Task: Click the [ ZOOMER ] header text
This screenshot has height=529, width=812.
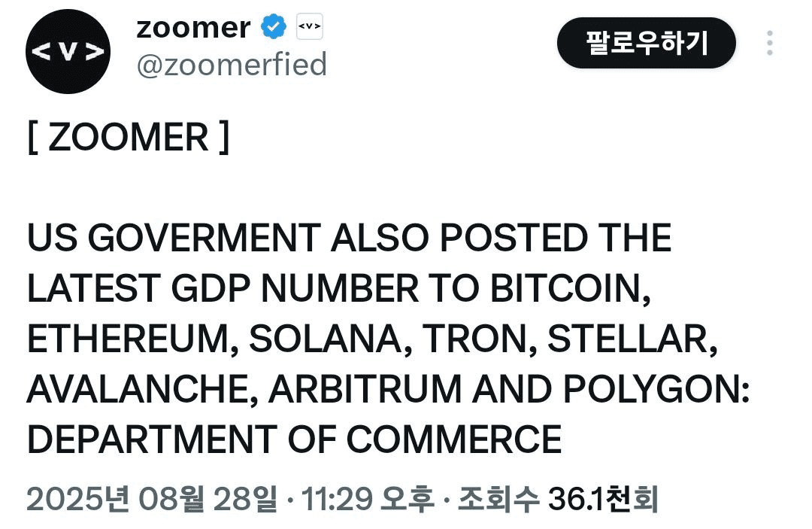Action: tap(128, 137)
